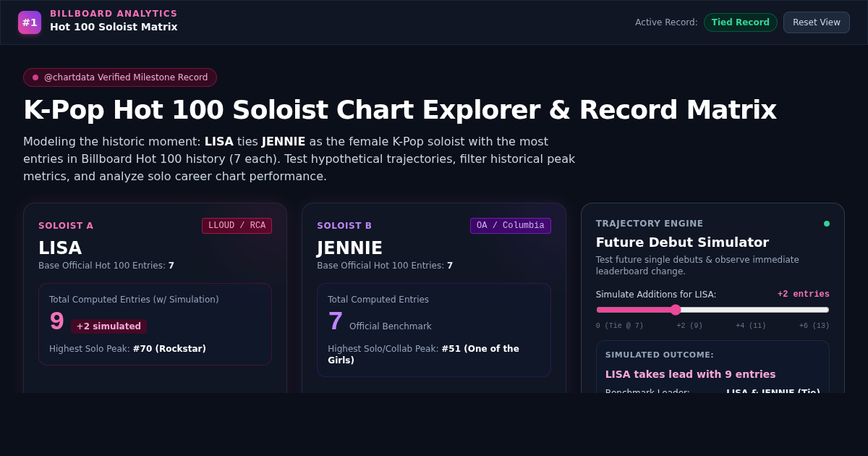Image resolution: width=868 pixels, height=456 pixels.
Task: Click the chartdata Verified Milestone Record badge
Action: (120, 77)
